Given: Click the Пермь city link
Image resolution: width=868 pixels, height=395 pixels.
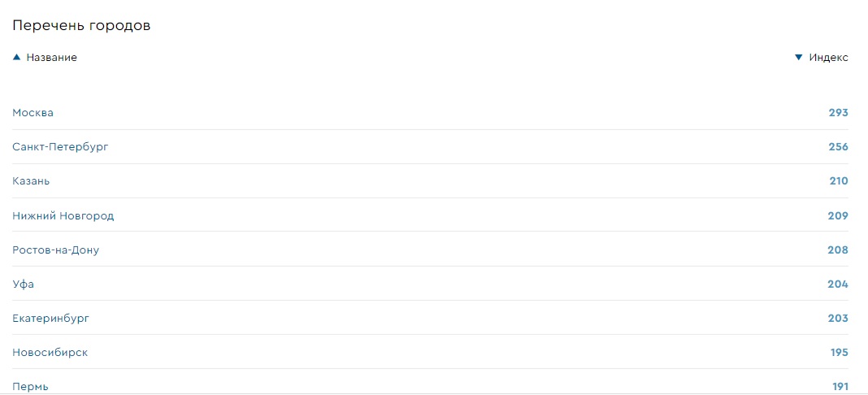Looking at the screenshot, I should (x=30, y=387).
